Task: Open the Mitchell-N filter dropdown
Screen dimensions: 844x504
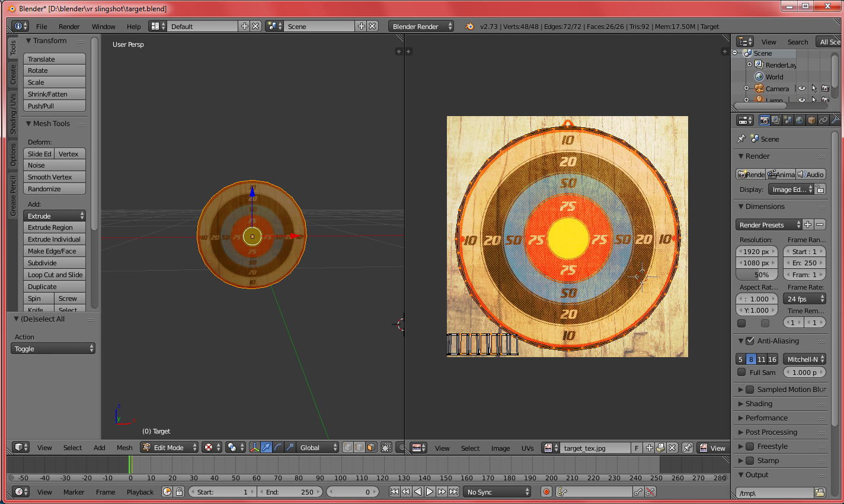Action: [x=804, y=359]
